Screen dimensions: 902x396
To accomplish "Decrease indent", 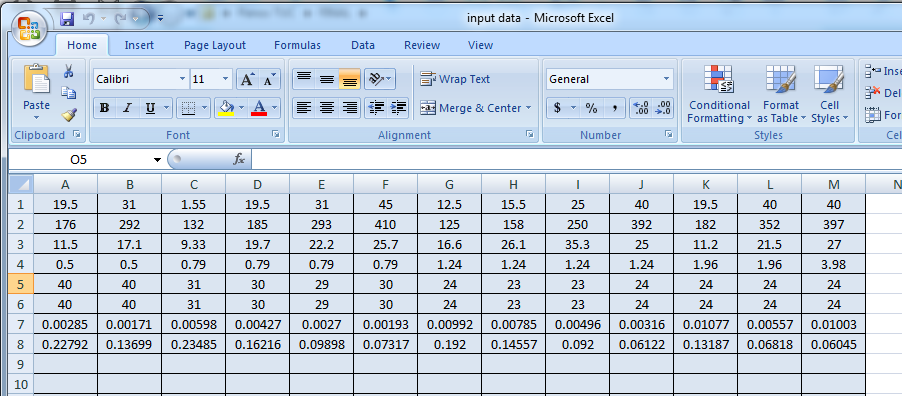I will 376,108.
